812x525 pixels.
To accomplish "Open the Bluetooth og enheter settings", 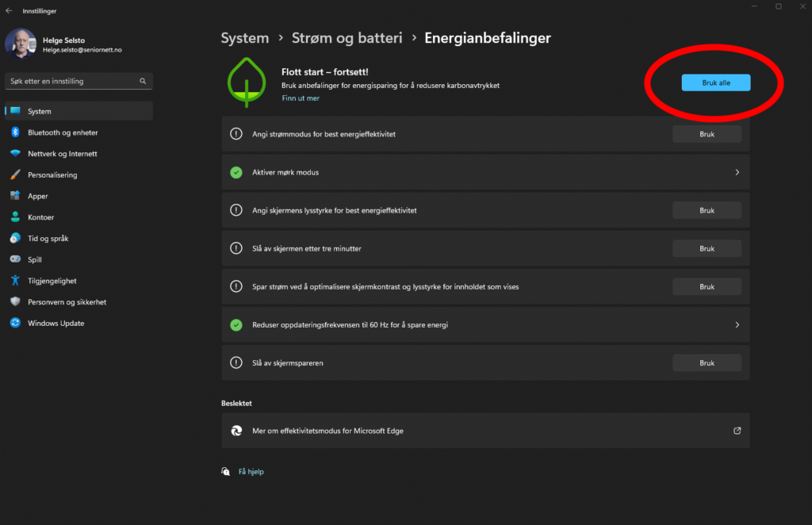I will 62,132.
